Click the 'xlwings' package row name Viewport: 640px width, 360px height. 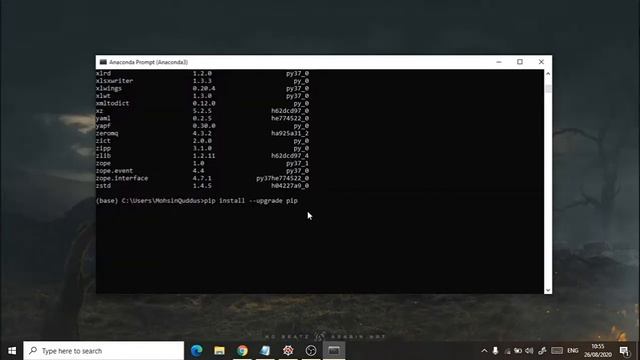[x=109, y=88]
